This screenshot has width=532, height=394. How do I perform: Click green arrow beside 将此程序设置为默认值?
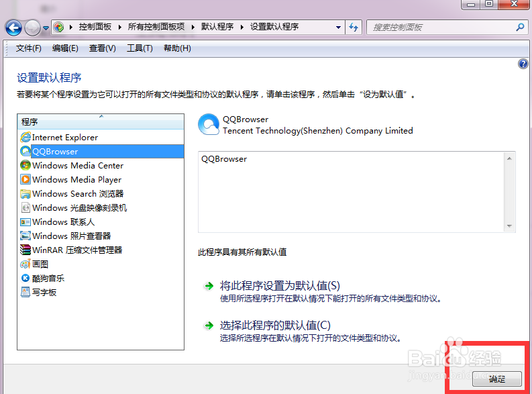[209, 286]
